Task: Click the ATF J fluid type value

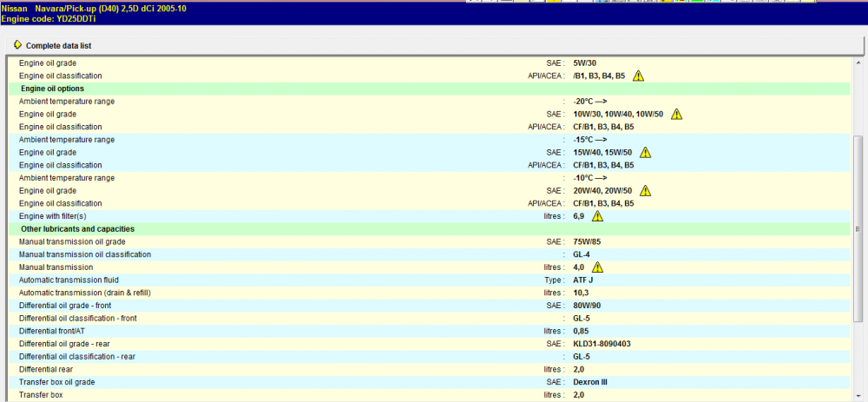Action: [x=583, y=280]
